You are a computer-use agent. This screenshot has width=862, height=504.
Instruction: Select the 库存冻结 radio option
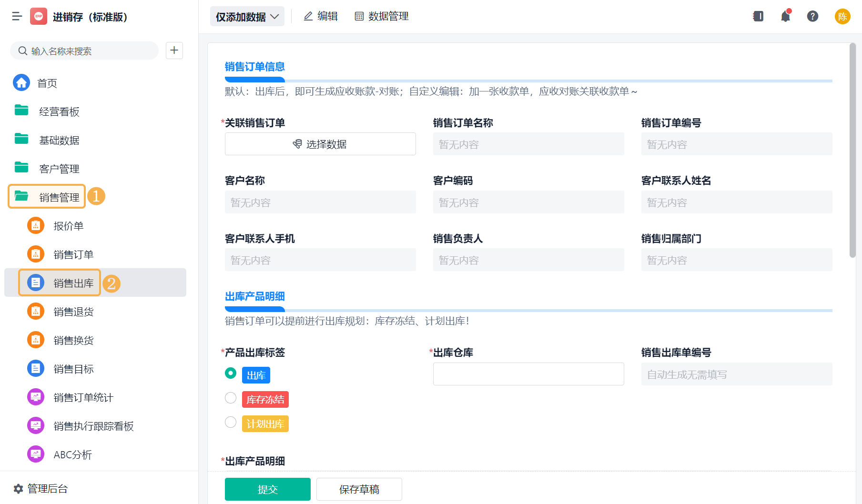(231, 398)
